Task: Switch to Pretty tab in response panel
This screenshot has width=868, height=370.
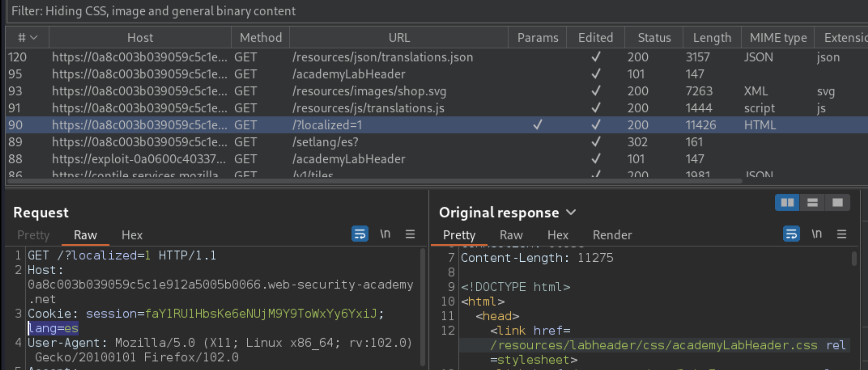Action: coord(459,235)
